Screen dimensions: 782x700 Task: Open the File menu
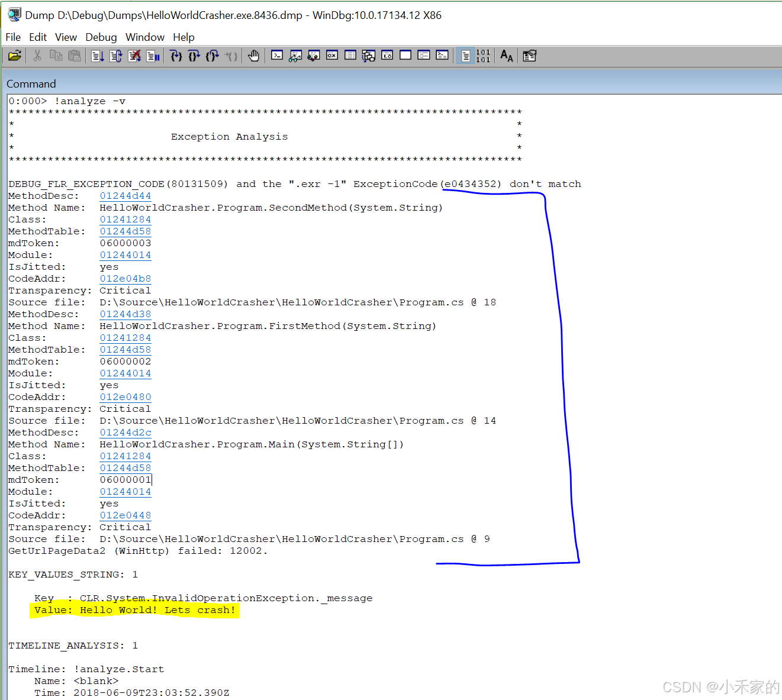13,37
